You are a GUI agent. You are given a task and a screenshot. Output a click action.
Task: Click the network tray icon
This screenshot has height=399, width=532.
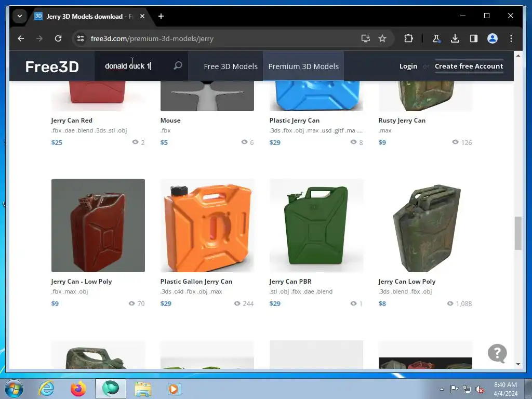point(467,389)
